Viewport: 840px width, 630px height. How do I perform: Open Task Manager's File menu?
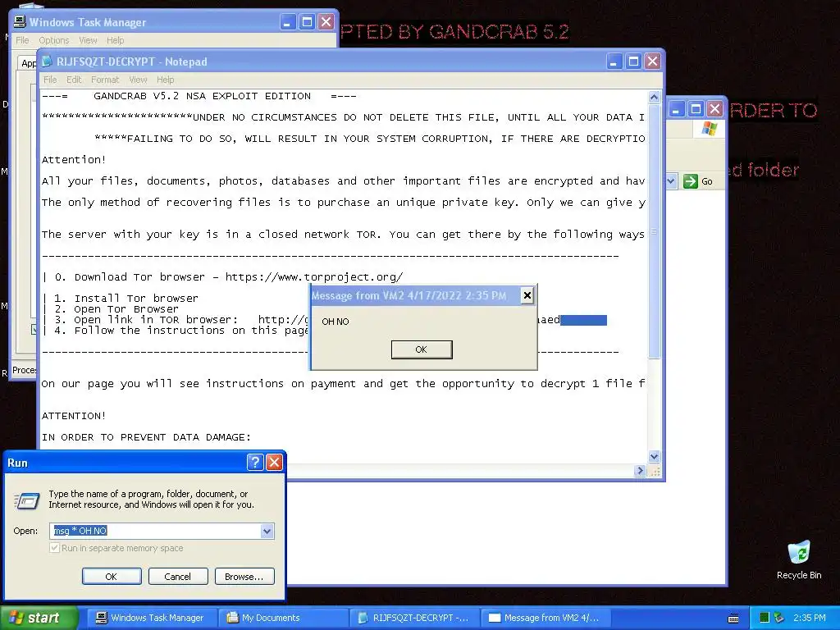pos(22,40)
